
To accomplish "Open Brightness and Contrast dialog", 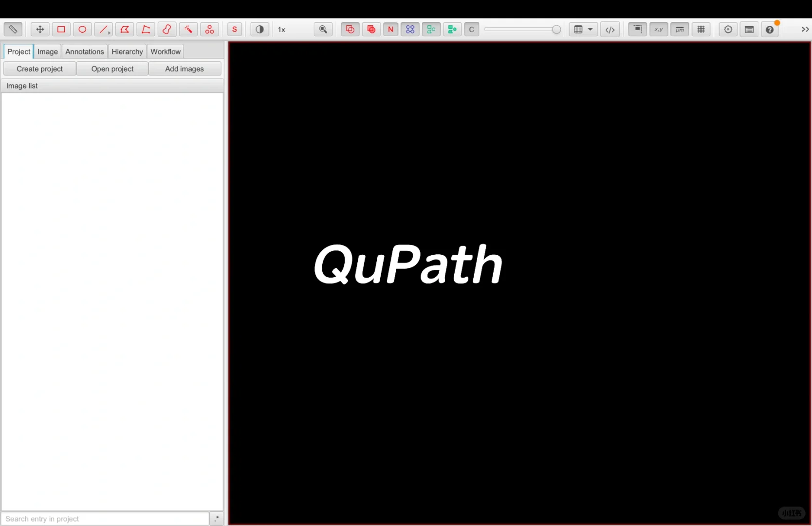I will tap(260, 30).
